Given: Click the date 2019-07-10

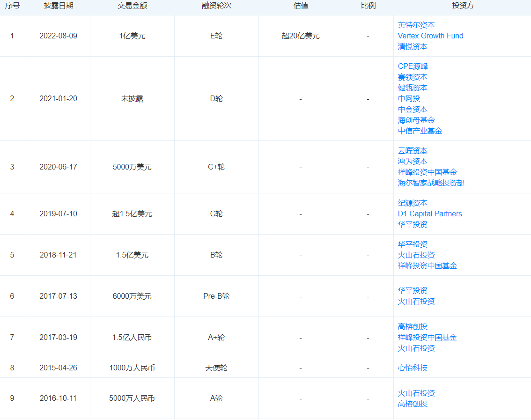Looking at the screenshot, I should tap(58, 214).
